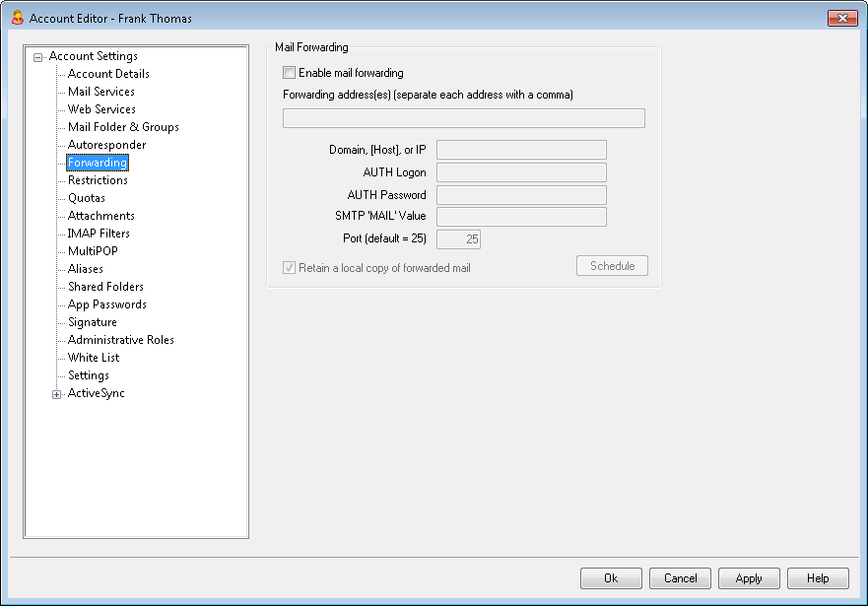Click the Schedule button
This screenshot has height=606, width=868.
612,266
